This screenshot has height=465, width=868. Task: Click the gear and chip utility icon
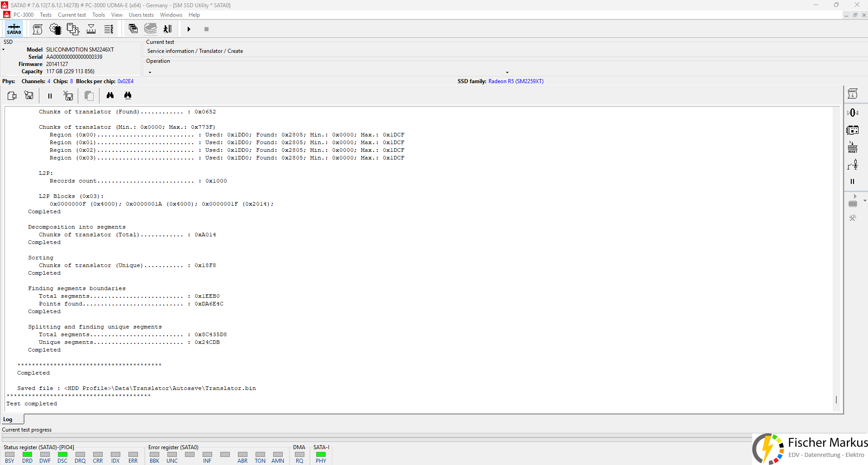click(x=55, y=29)
